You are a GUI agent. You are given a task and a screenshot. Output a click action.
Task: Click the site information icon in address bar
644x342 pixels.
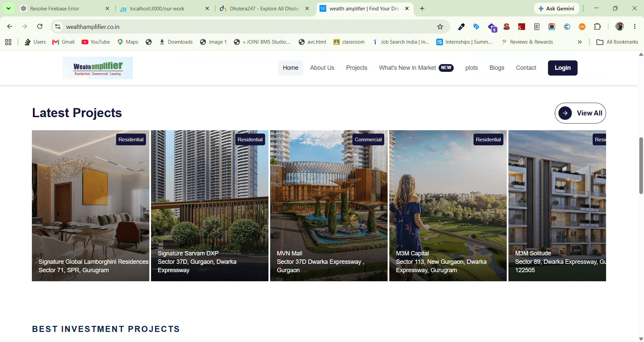click(x=58, y=27)
